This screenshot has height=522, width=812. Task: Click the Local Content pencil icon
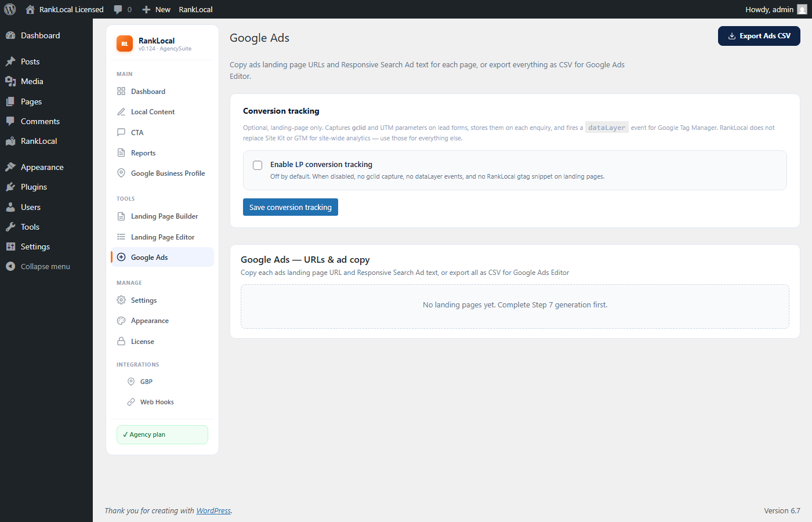(121, 111)
